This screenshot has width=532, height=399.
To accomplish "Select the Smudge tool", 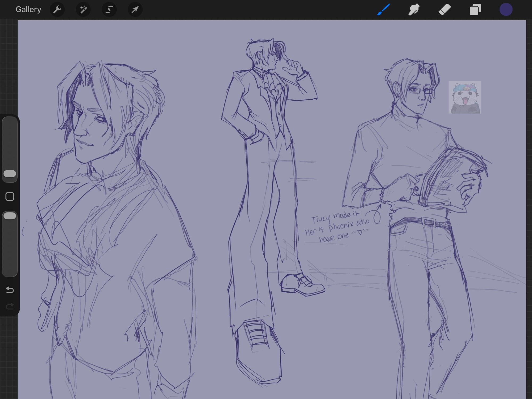I will pos(414,10).
